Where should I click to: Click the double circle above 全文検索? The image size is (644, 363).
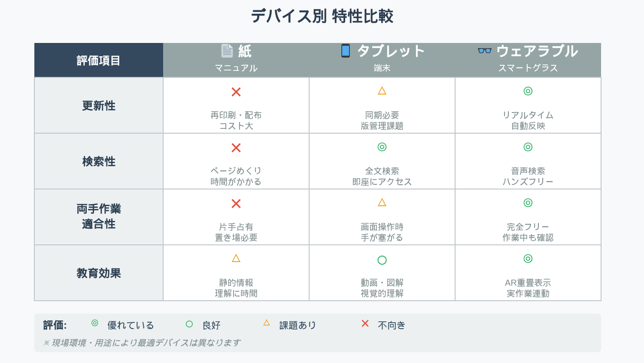click(382, 147)
